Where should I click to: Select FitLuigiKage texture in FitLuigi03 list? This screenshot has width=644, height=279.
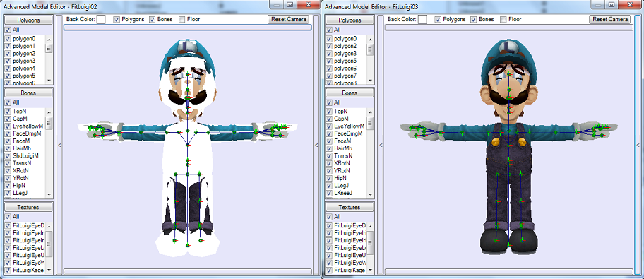(350, 270)
